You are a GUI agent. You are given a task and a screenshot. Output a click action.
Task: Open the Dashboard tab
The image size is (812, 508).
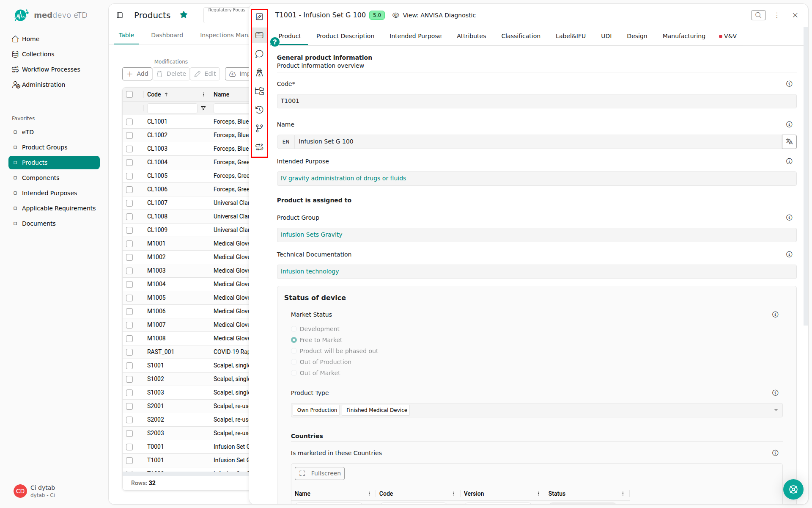click(167, 35)
